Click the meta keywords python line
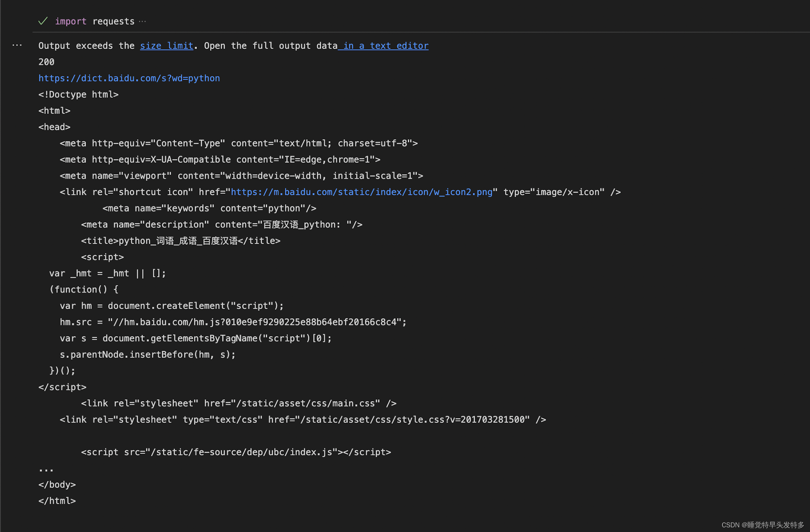Image resolution: width=810 pixels, height=532 pixels. tap(209, 208)
